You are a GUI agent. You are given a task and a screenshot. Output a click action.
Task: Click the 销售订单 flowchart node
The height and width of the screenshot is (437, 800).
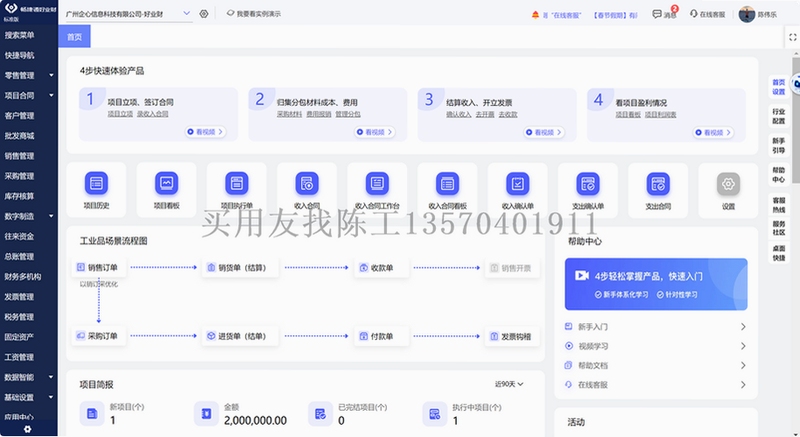98,267
